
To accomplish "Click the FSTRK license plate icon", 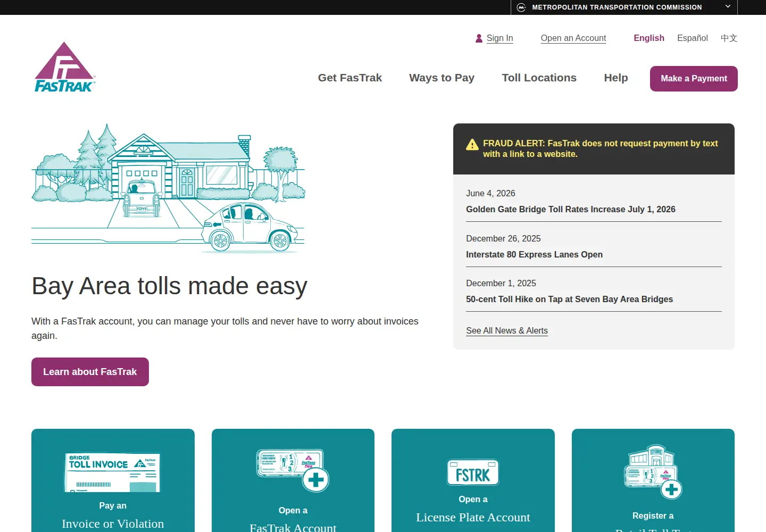I will tap(473, 472).
